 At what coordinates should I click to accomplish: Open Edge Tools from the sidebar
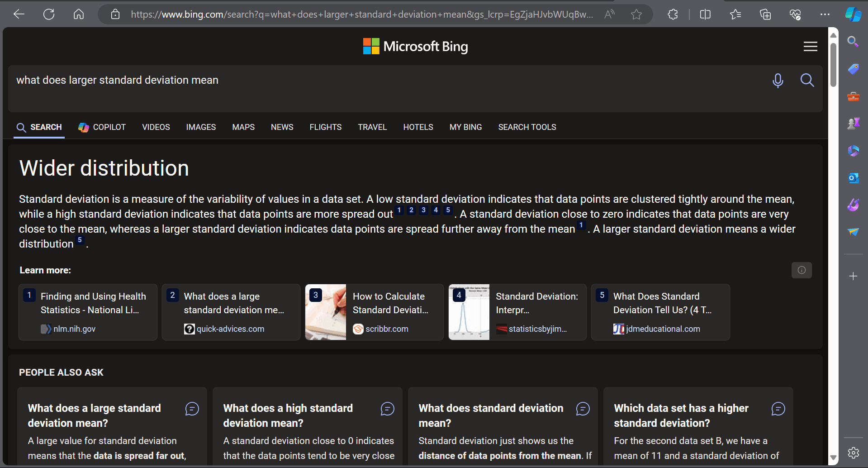(x=853, y=96)
